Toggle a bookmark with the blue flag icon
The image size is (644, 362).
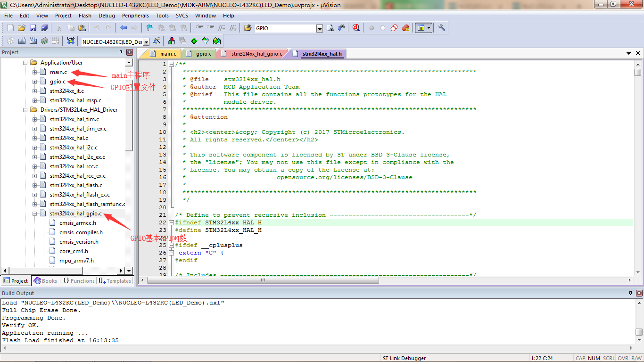click(x=149, y=28)
